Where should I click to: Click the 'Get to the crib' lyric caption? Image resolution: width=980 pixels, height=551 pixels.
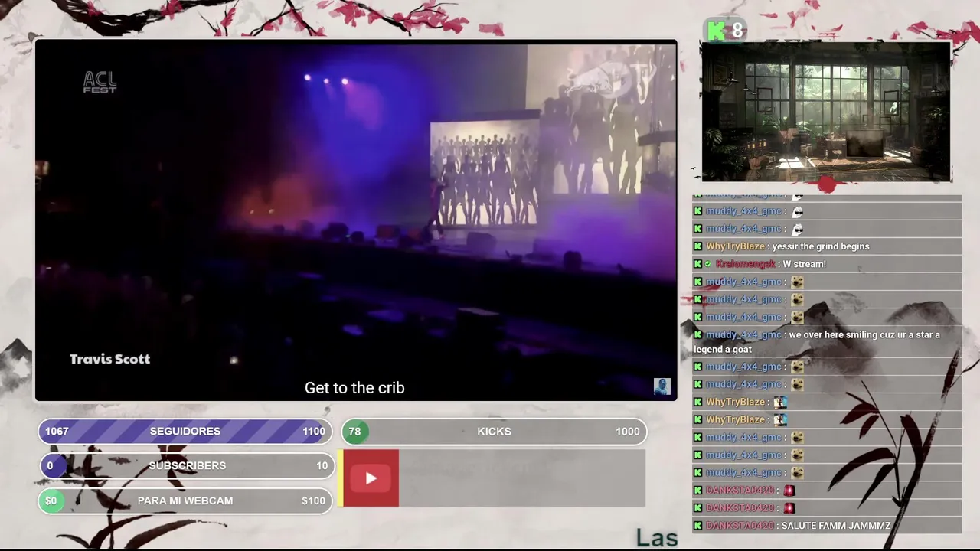(354, 388)
